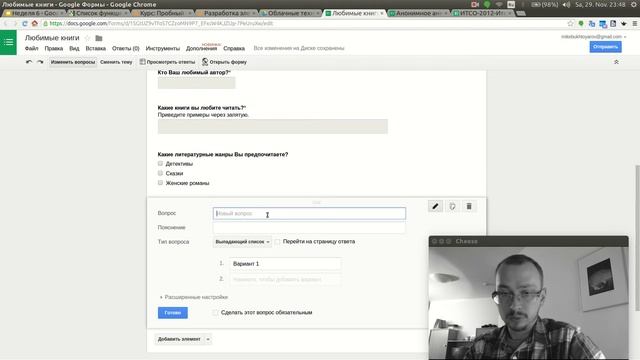Click the blue Отправить button
This screenshot has width=640, height=360.
(x=605, y=47)
